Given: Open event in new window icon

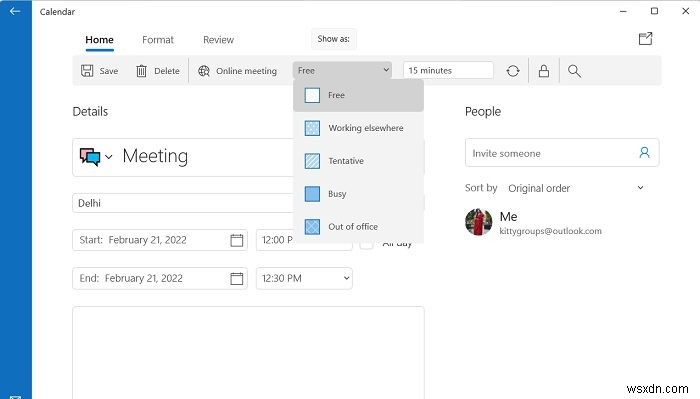Looking at the screenshot, I should [645, 39].
